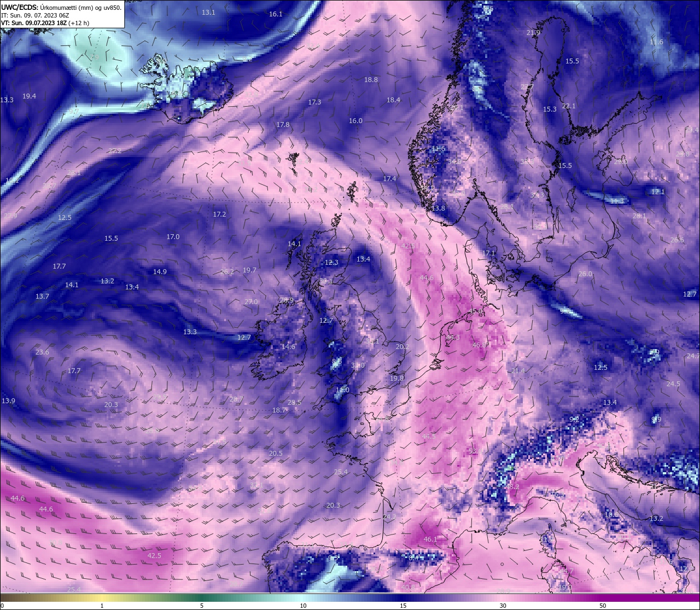Viewport: 700px width, 610px height.
Task: Click the 27.0 value west of Ireland
Action: click(x=251, y=302)
